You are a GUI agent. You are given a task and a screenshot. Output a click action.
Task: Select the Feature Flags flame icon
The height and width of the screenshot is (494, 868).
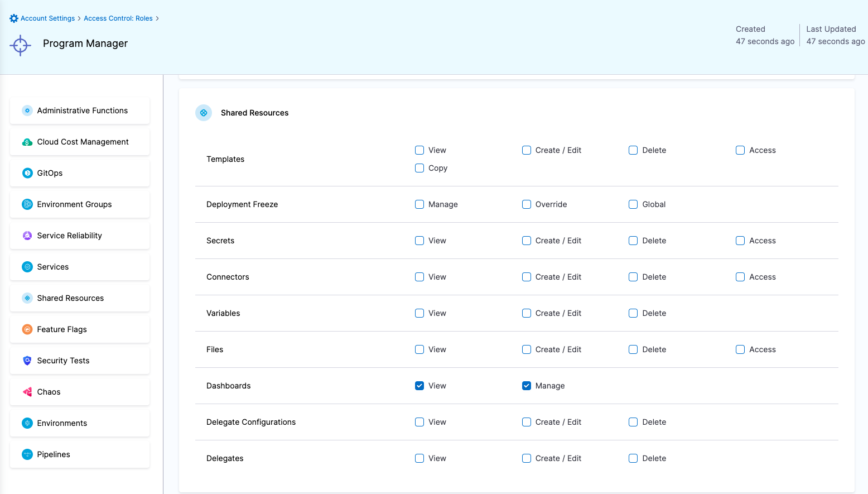click(27, 329)
